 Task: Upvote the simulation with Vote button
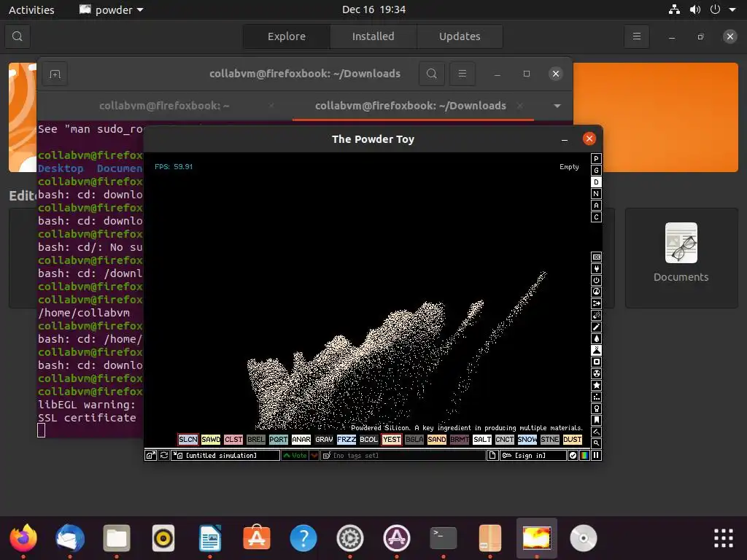(x=295, y=455)
